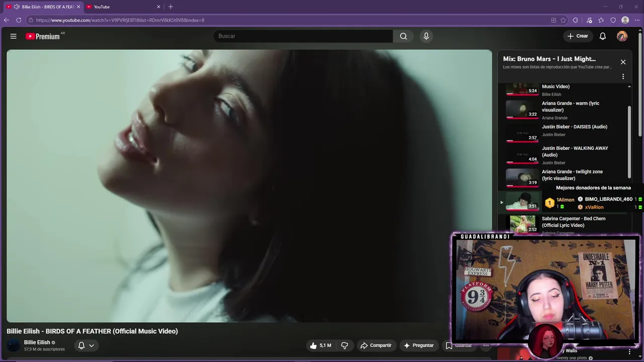This screenshot has height=362, width=644.
Task: Go back with the browser back arrow
Action: (x=7, y=20)
